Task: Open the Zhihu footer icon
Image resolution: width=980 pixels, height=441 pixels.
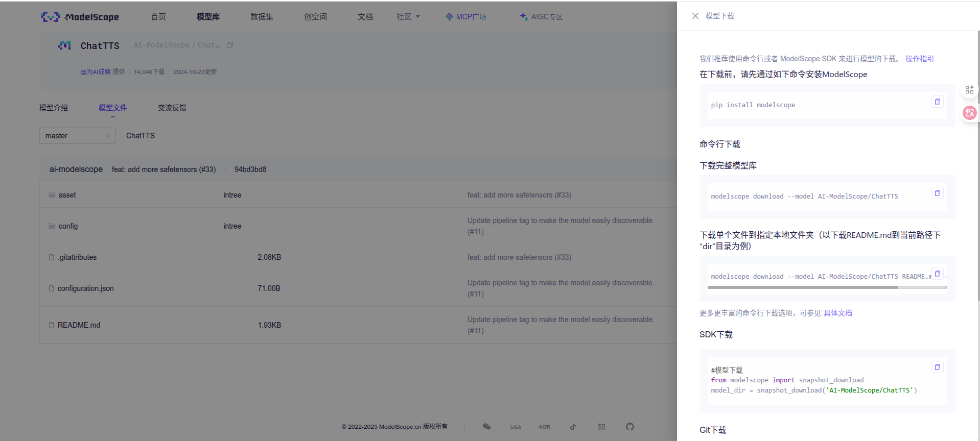Action: click(x=601, y=427)
